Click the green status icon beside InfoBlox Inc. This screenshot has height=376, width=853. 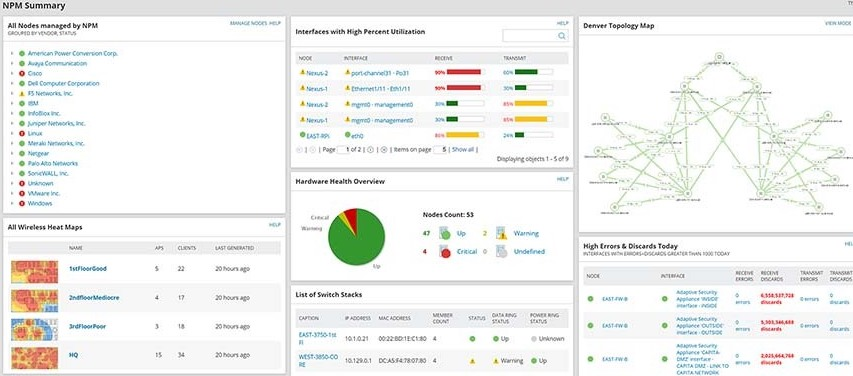tap(22, 114)
